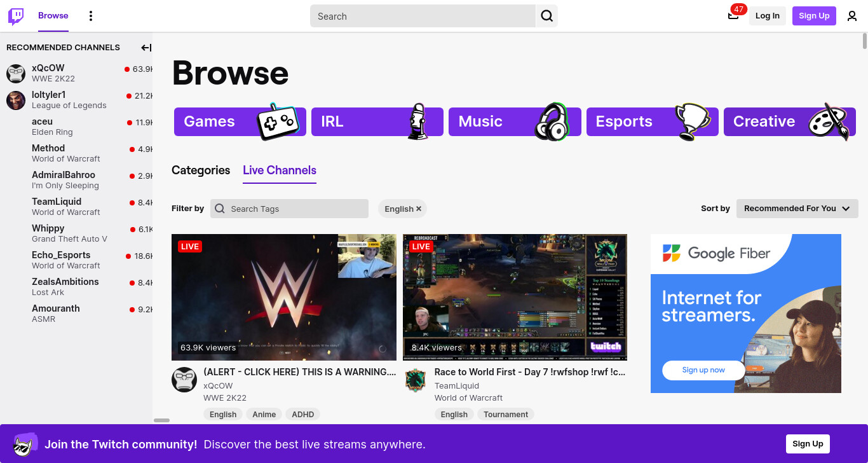Viewport: 868px width, 463px height.
Task: Click the search magnifier button
Action: click(547, 16)
